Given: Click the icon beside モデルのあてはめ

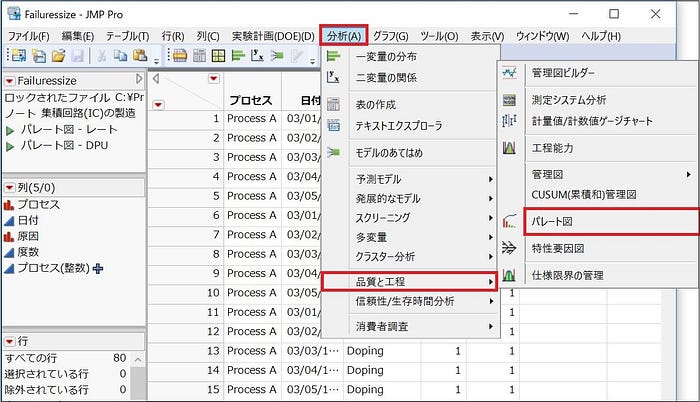Looking at the screenshot, I should point(333,153).
